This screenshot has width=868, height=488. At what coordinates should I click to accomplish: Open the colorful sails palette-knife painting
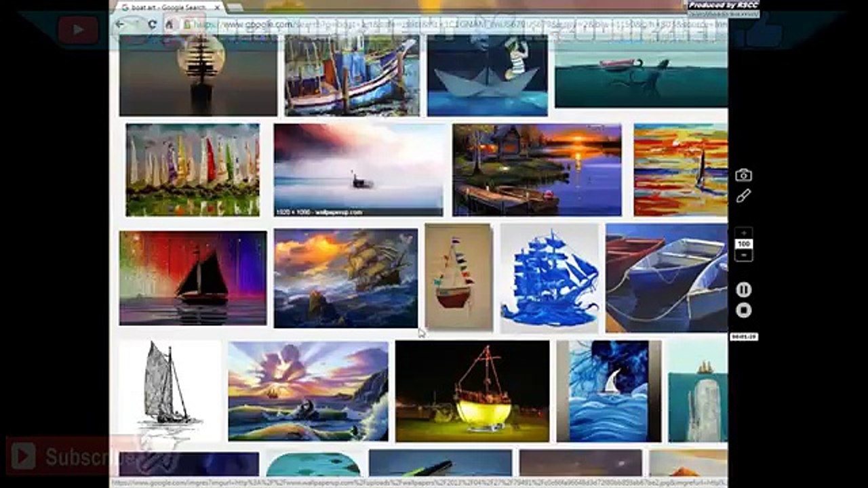(x=193, y=170)
